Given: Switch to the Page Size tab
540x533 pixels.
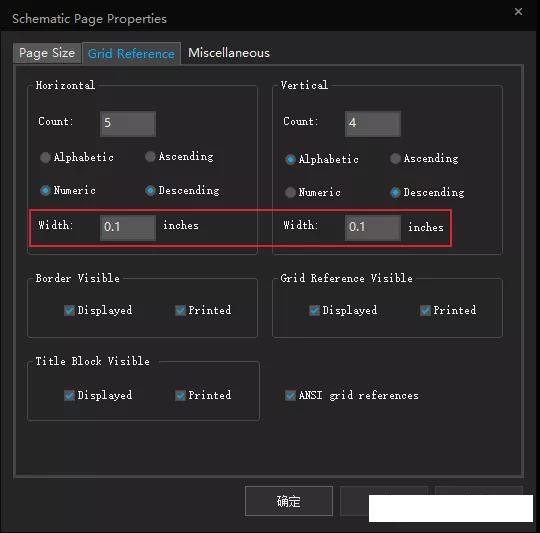Looking at the screenshot, I should (47, 53).
